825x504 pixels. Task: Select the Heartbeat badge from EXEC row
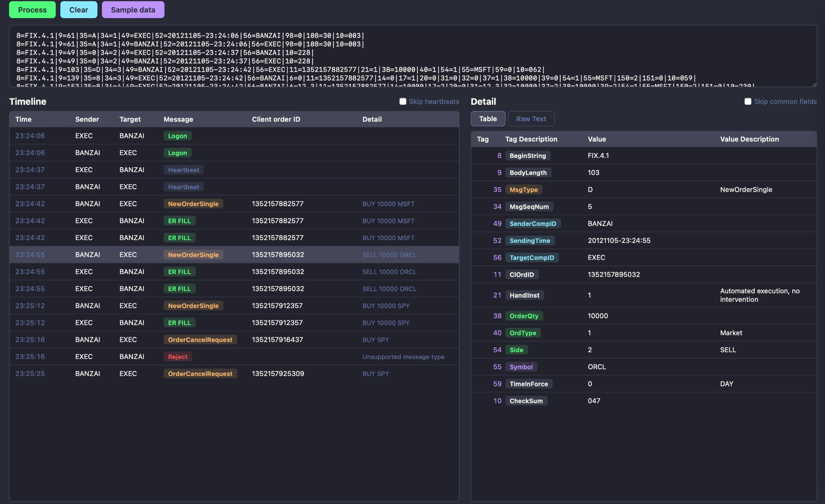tap(183, 170)
